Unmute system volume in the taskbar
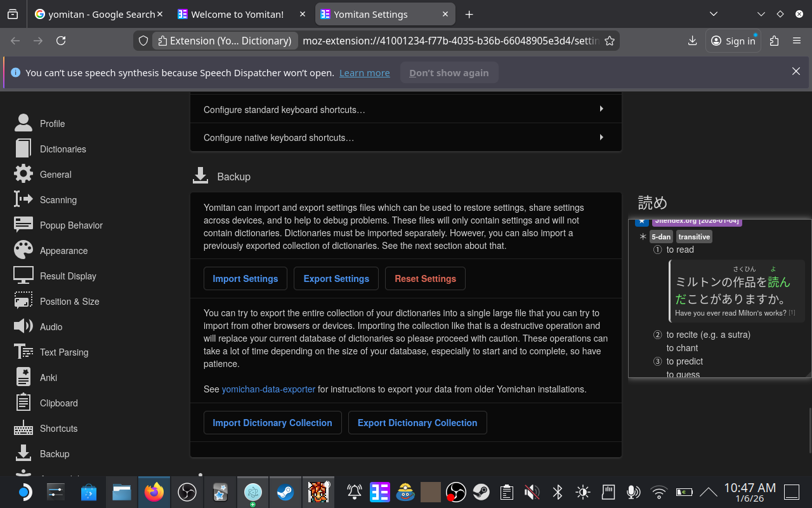Image resolution: width=812 pixels, height=508 pixels. (532, 491)
